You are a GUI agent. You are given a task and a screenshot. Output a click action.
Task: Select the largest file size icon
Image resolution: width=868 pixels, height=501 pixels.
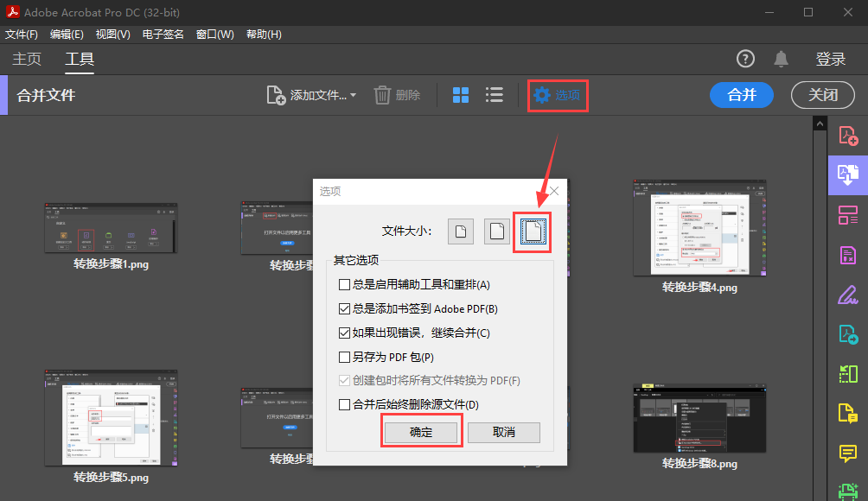click(534, 231)
